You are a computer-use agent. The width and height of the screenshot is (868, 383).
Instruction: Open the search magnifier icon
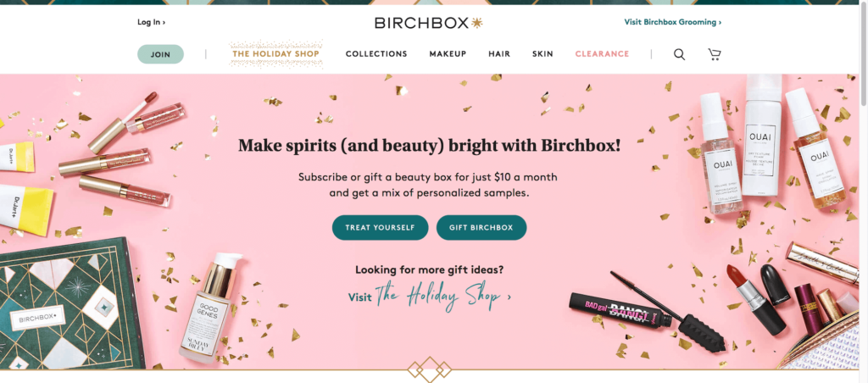click(x=679, y=54)
